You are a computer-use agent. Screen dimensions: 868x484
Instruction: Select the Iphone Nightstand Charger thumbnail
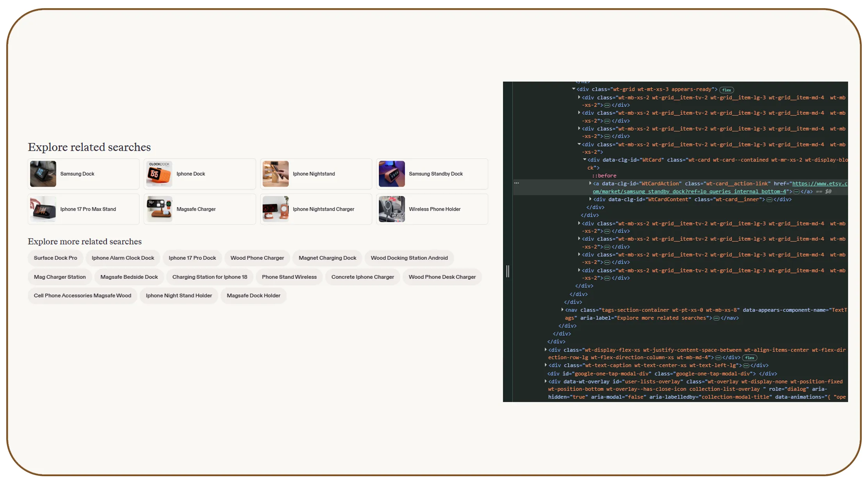(x=275, y=209)
